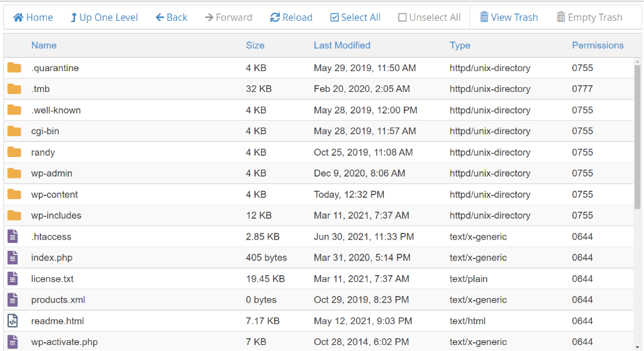644x351 pixels.
Task: Click the wp-admin folder icon
Action: click(14, 173)
